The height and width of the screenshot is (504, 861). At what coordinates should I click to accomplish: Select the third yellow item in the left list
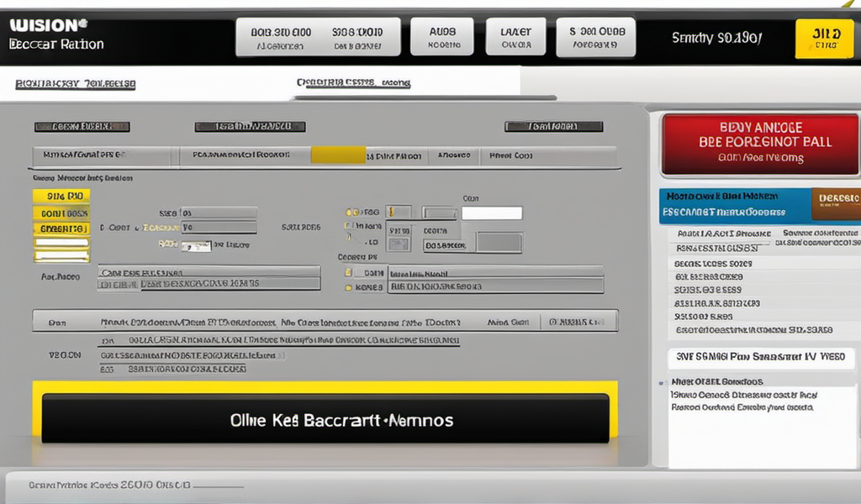click(61, 228)
